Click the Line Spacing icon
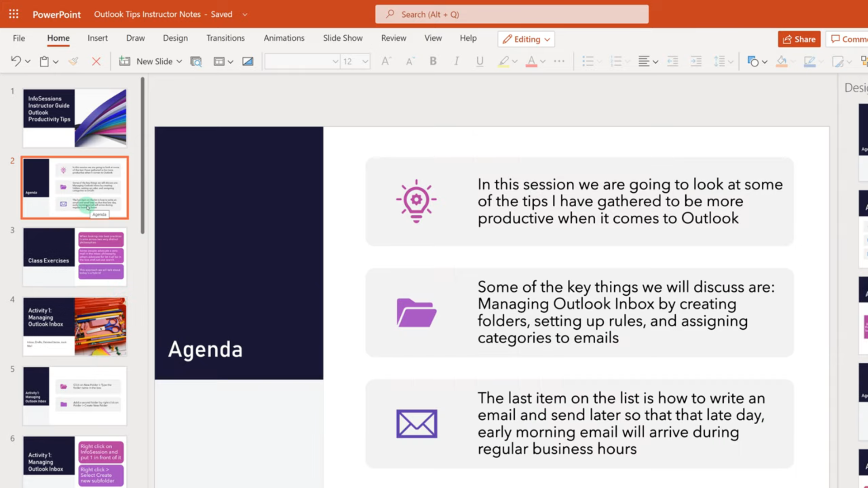Screen dimensions: 868x488 (719, 61)
